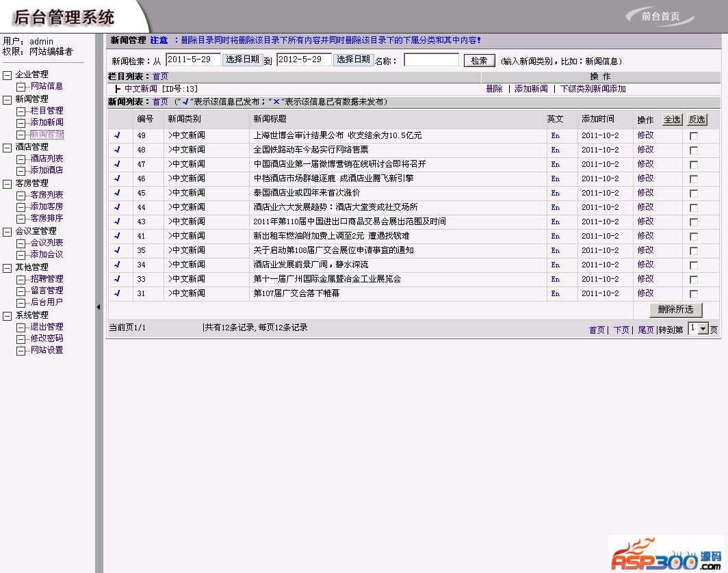Click the 删除所选 delete selected button
The image size is (728, 573).
coord(675,310)
